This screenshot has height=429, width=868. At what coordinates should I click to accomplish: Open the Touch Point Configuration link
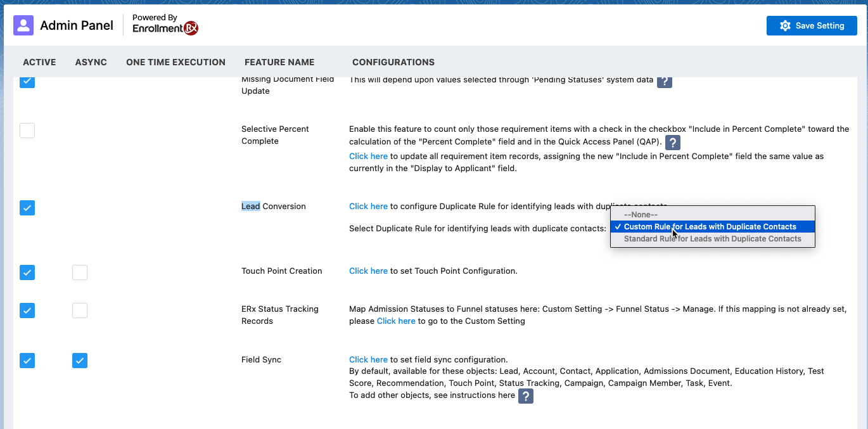pyautogui.click(x=368, y=271)
